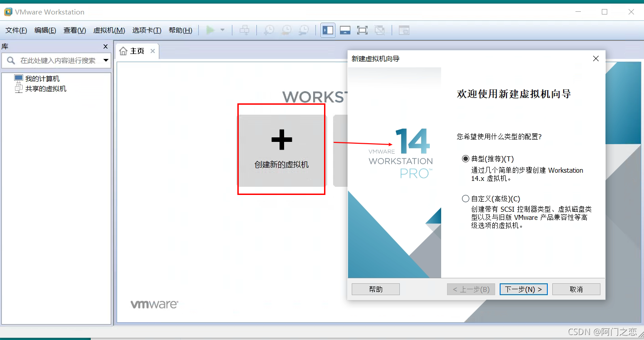Click the manage snapshots icon

(x=303, y=30)
